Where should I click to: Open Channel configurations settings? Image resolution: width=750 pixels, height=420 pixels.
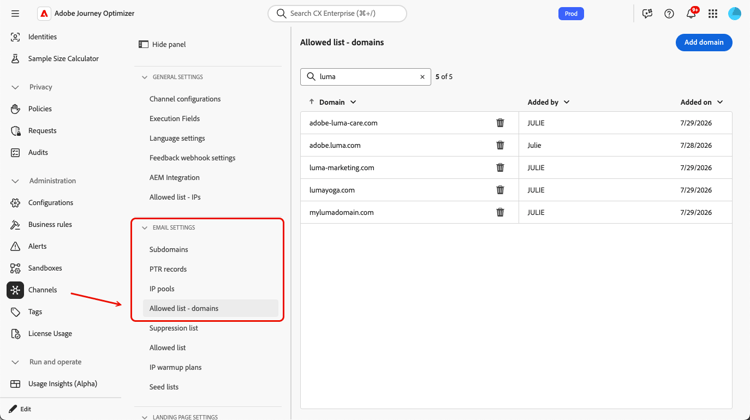pos(185,99)
